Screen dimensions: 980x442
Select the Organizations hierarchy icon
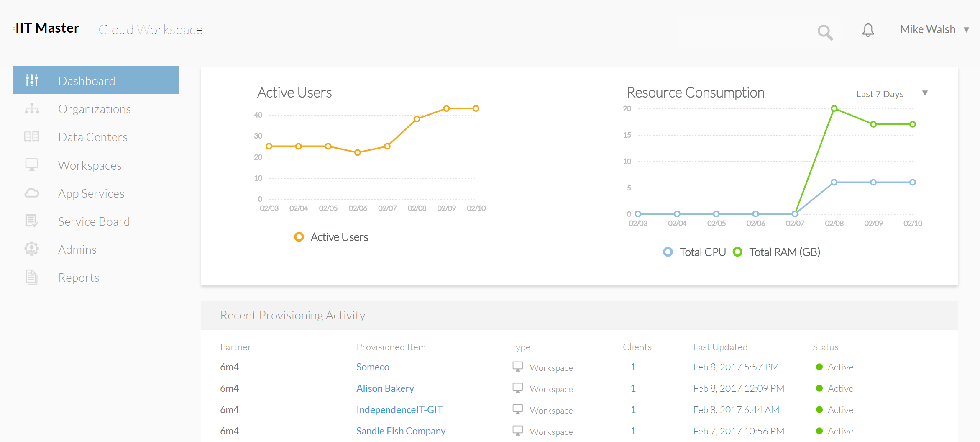point(31,108)
